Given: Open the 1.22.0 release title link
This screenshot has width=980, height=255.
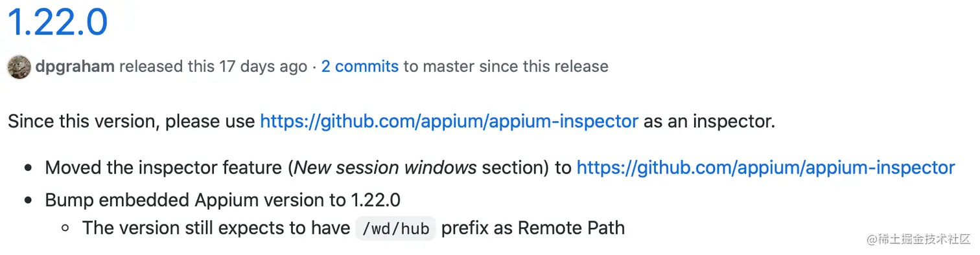Looking at the screenshot, I should tap(58, 21).
